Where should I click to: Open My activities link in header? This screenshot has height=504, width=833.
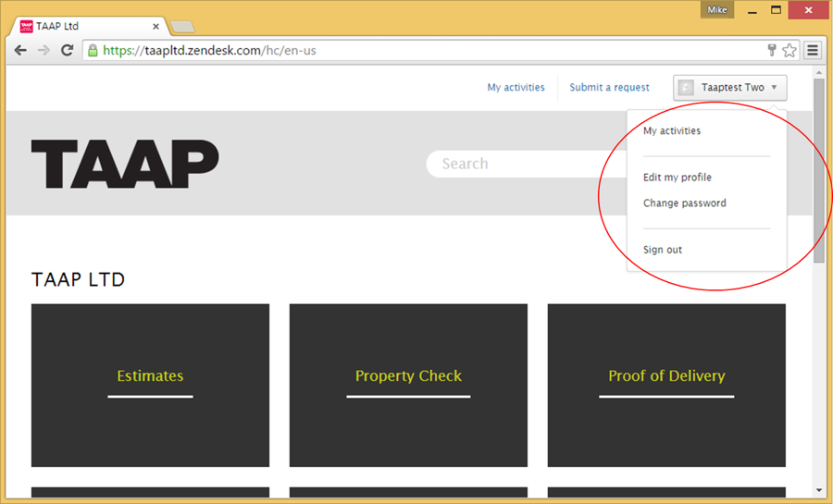[x=516, y=88]
